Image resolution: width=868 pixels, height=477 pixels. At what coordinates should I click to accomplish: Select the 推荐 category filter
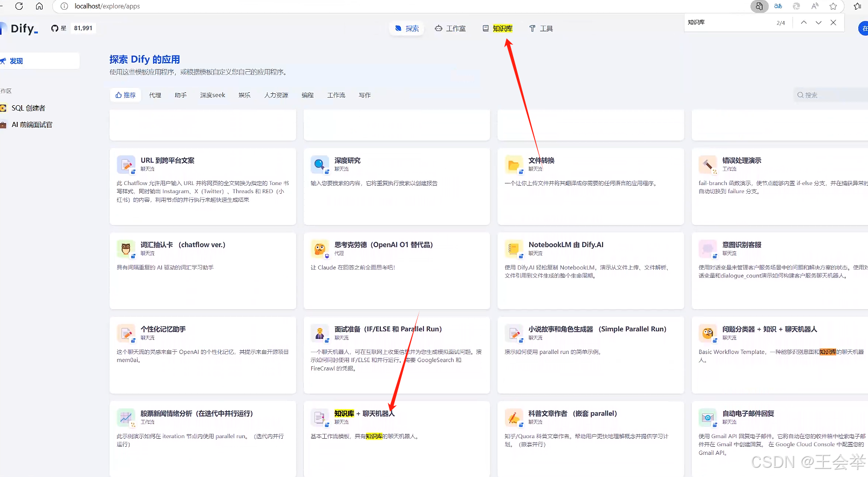pos(125,95)
